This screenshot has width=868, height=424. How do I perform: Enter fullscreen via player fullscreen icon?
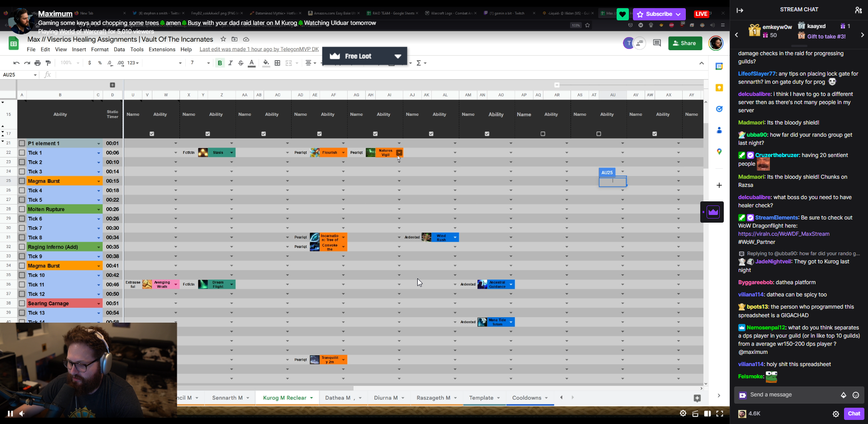(x=720, y=413)
